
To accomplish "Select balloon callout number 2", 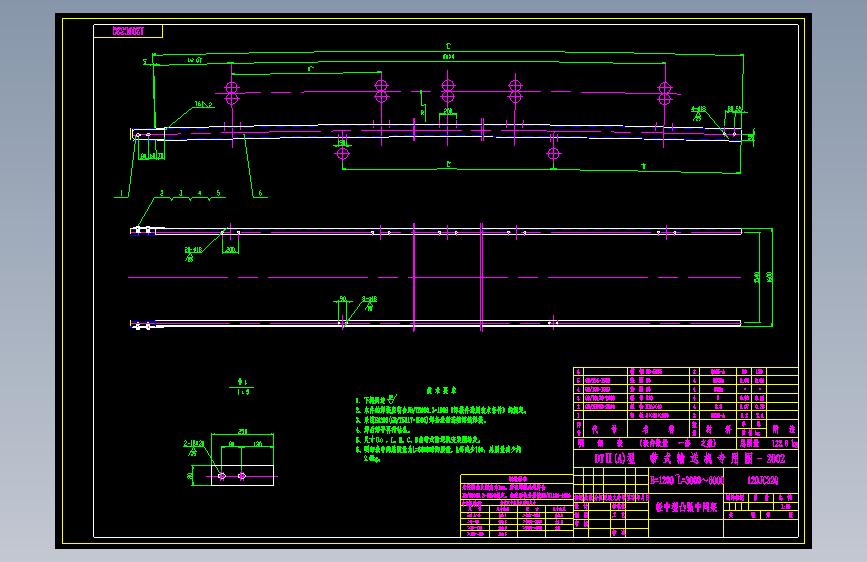I will (x=161, y=193).
